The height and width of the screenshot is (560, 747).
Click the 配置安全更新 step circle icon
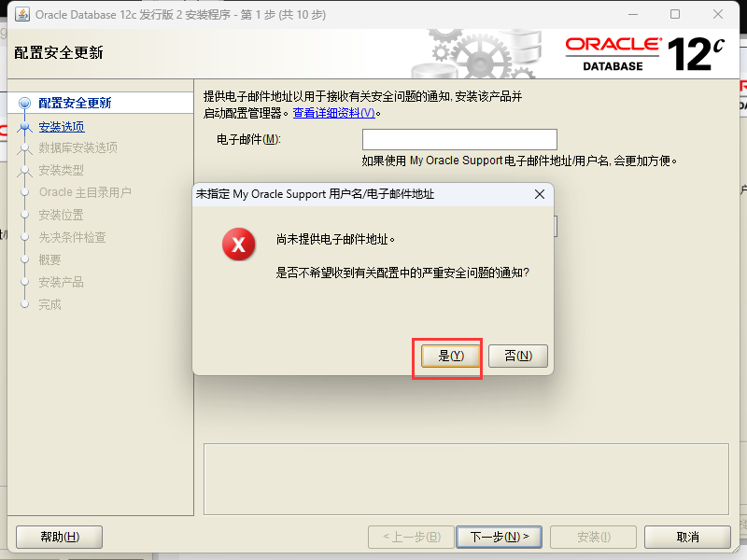[x=25, y=103]
